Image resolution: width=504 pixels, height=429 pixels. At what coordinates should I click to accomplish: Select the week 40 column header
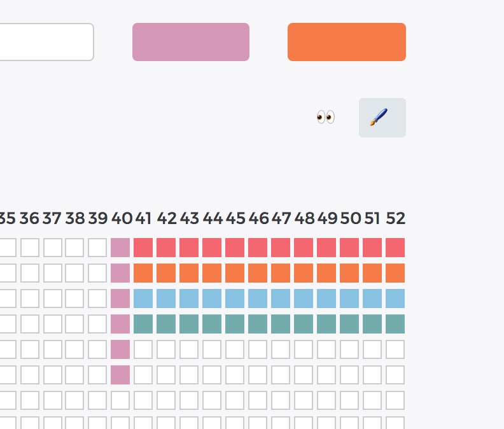point(122,218)
